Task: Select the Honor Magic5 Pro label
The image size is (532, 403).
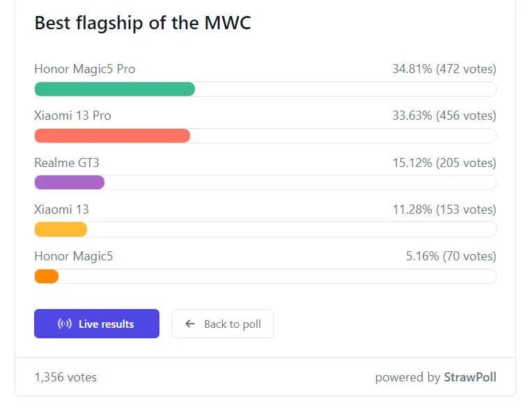Action: pyautogui.click(x=85, y=69)
